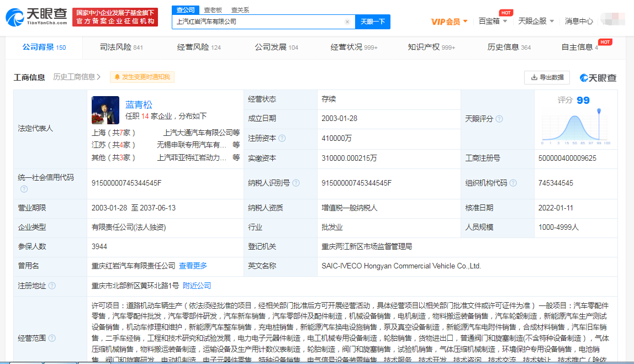Click help icon beside 天眼评分

tap(499, 119)
